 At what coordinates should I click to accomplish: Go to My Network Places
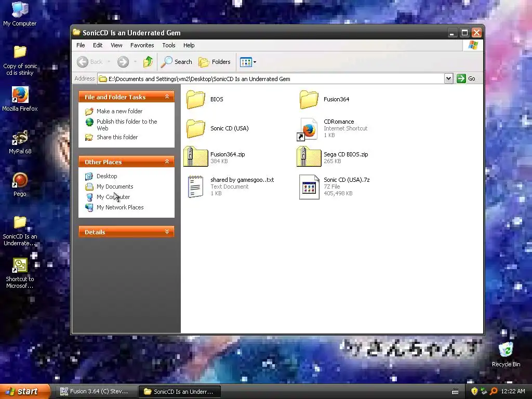(x=114, y=207)
